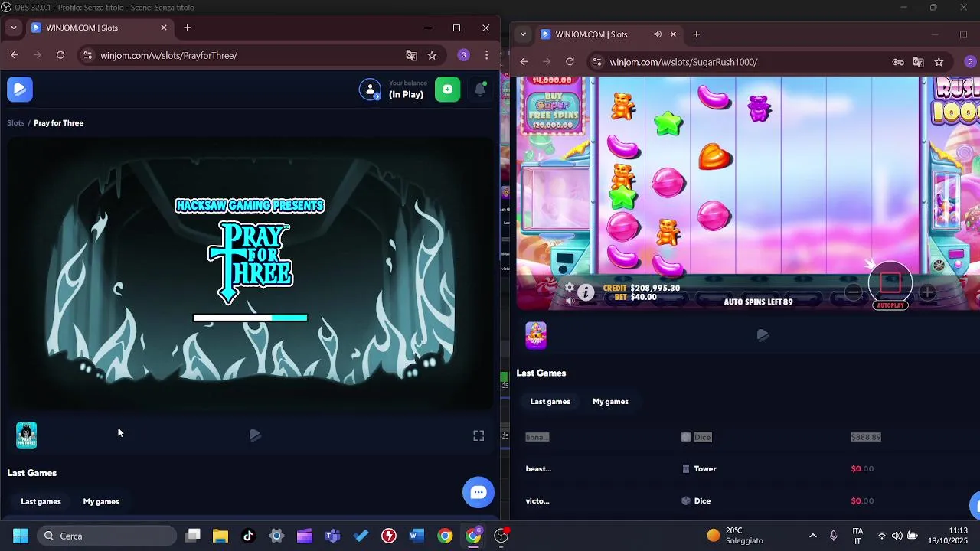Open the user account avatar icon
This screenshot has width=980, height=551.
370,90
